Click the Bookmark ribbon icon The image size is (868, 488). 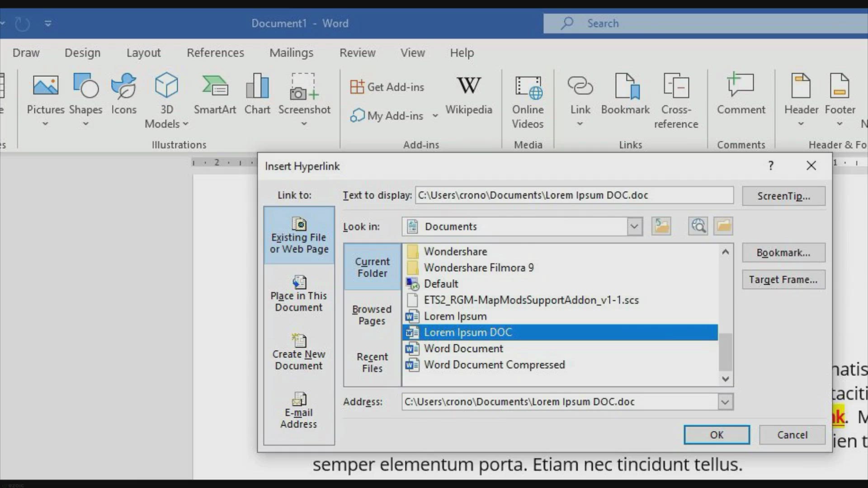[x=625, y=94]
